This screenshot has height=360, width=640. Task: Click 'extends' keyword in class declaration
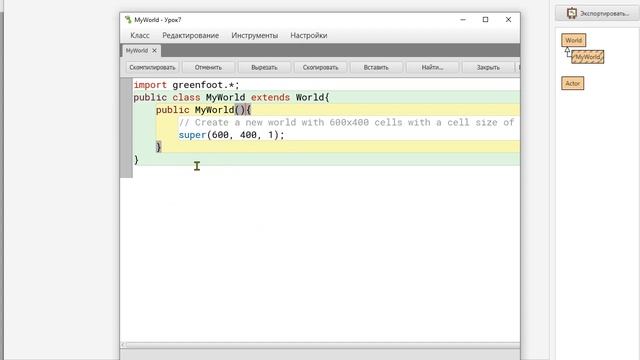(x=270, y=98)
